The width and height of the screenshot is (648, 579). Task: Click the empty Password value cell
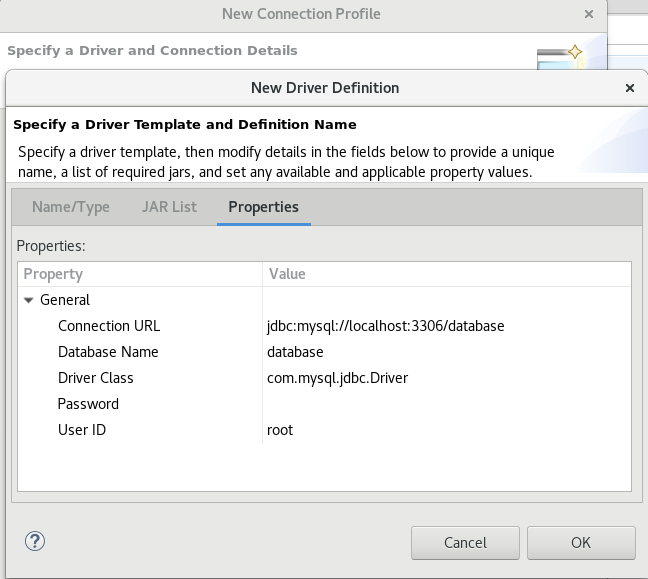(x=447, y=404)
